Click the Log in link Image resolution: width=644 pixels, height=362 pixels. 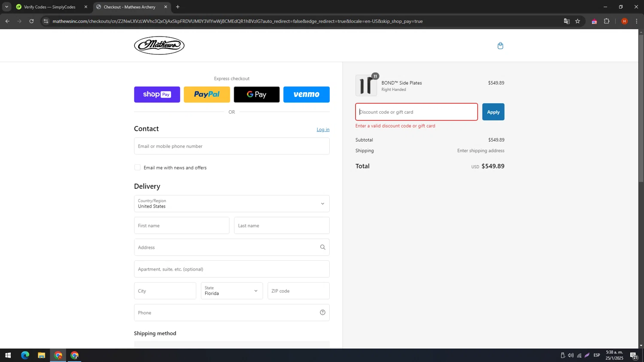click(323, 130)
